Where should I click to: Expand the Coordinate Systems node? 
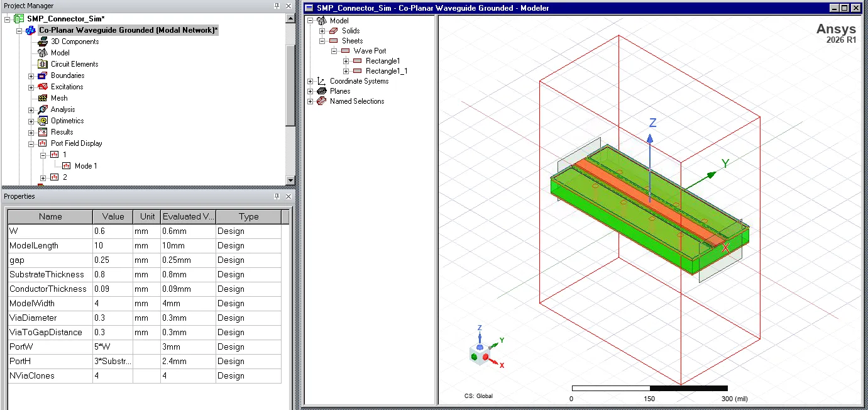(x=310, y=81)
